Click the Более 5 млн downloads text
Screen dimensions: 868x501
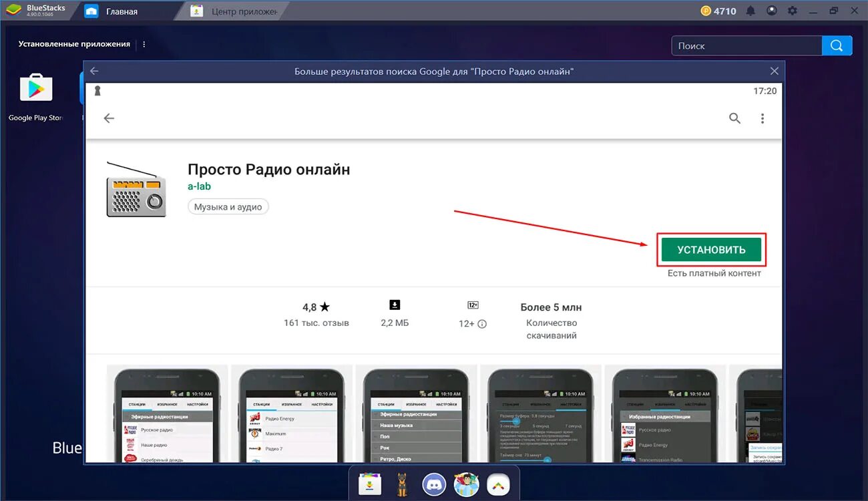551,307
